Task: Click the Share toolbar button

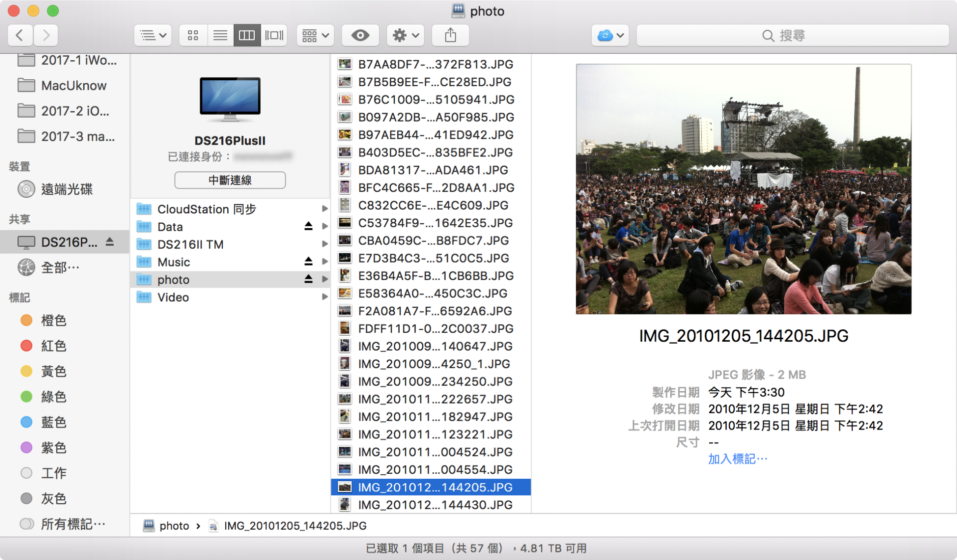Action: coord(450,35)
